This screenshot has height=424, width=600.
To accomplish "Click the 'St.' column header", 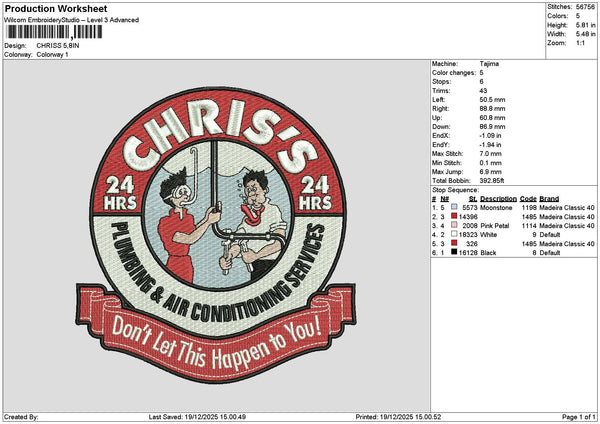I will (x=473, y=199).
